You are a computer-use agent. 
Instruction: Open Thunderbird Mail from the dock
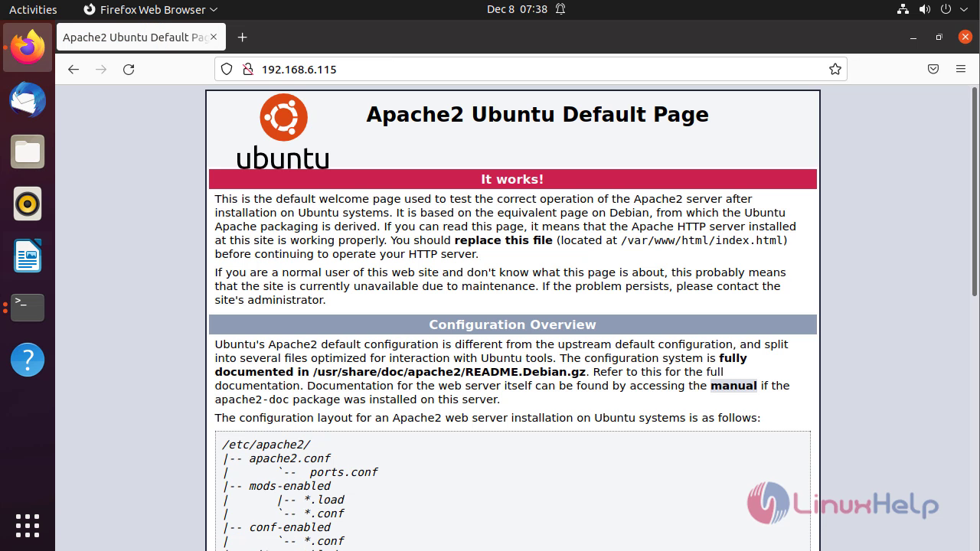(x=28, y=99)
